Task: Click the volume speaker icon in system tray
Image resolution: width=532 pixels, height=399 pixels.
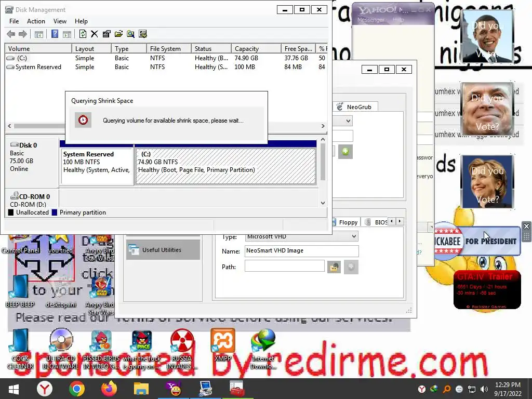Action: tap(485, 389)
